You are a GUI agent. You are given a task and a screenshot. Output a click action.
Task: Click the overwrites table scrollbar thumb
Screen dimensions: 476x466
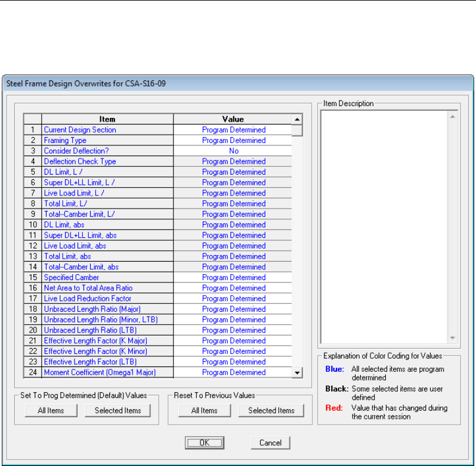click(x=297, y=131)
